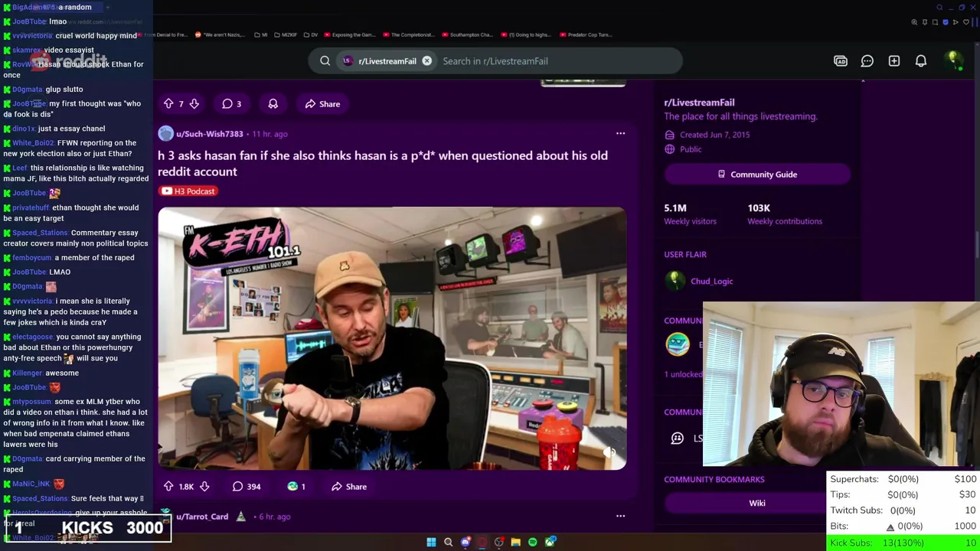
Task: Open r/LivestreamFail community title in sidebar
Action: (x=699, y=103)
